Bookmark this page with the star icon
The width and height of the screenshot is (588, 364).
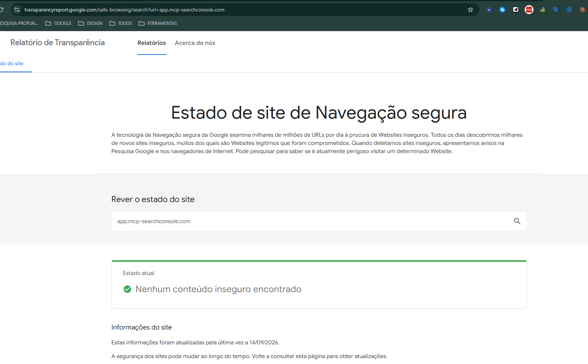click(470, 10)
